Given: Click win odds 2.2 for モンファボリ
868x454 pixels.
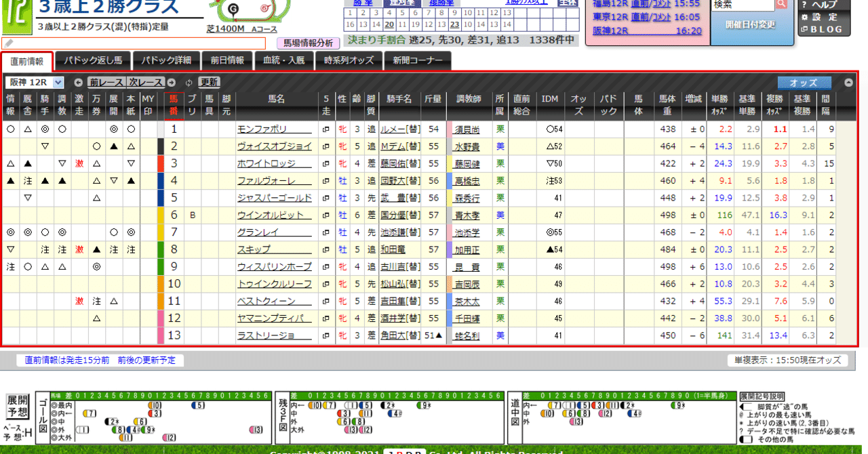Looking at the screenshot, I should (726, 129).
